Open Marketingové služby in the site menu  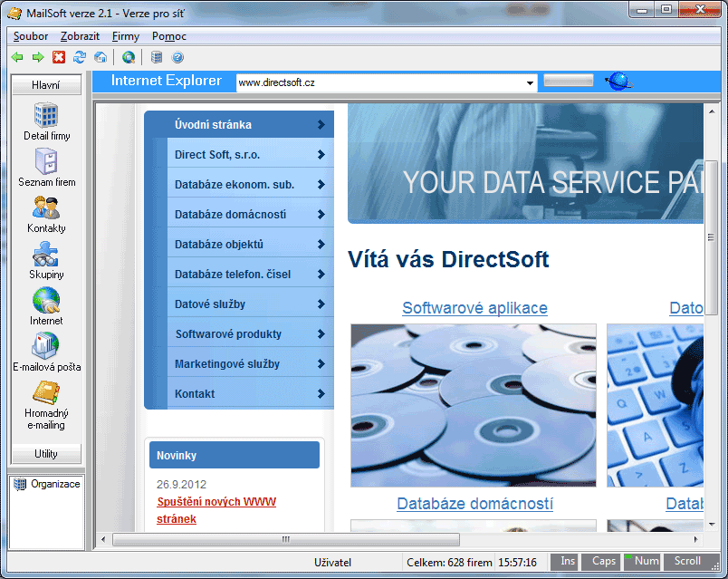[250, 364]
